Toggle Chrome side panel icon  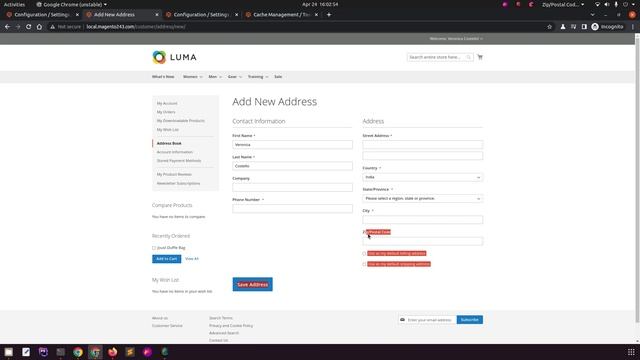point(584,27)
